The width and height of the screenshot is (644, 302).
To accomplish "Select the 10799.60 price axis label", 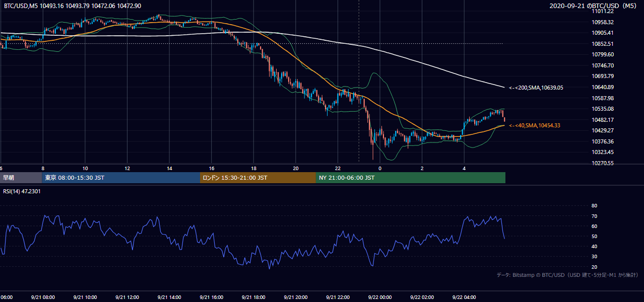I will click(x=603, y=54).
